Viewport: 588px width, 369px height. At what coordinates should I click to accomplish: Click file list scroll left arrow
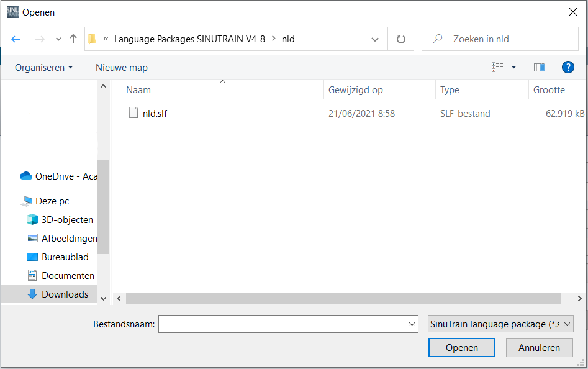(x=119, y=299)
